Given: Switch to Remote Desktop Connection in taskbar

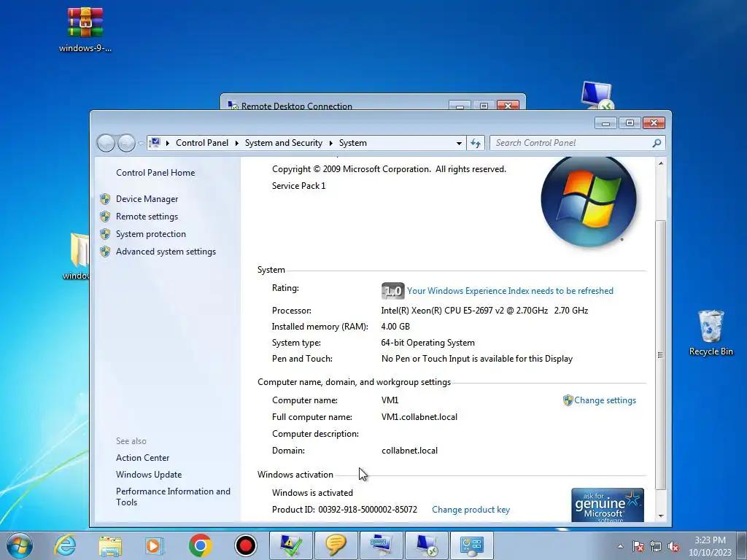Looking at the screenshot, I should (x=426, y=545).
